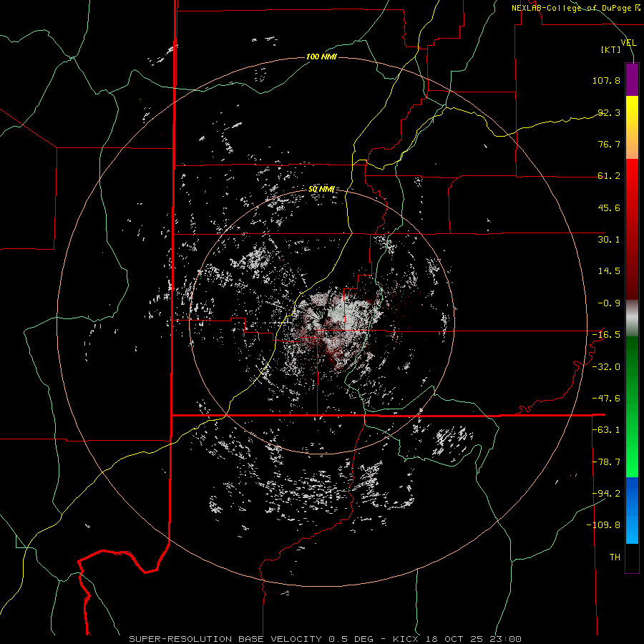Click the -78.7 velocity label
644x644 pixels.
(x=606, y=462)
